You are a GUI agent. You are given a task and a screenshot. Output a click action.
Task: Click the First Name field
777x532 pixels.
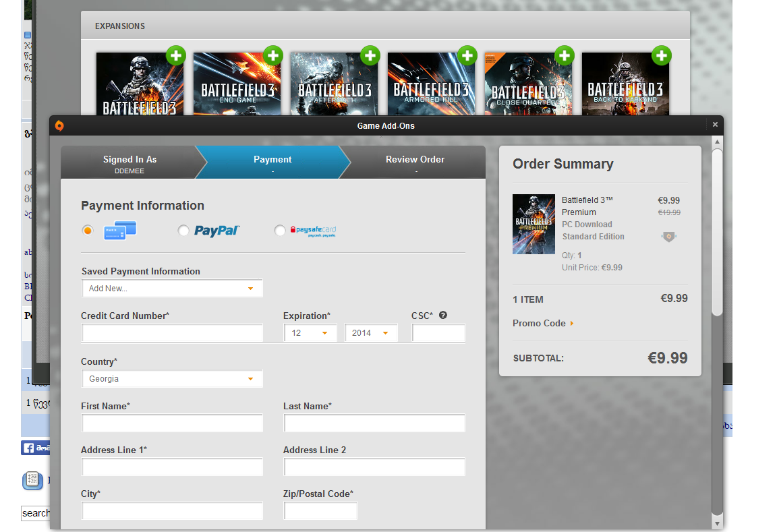click(172, 423)
